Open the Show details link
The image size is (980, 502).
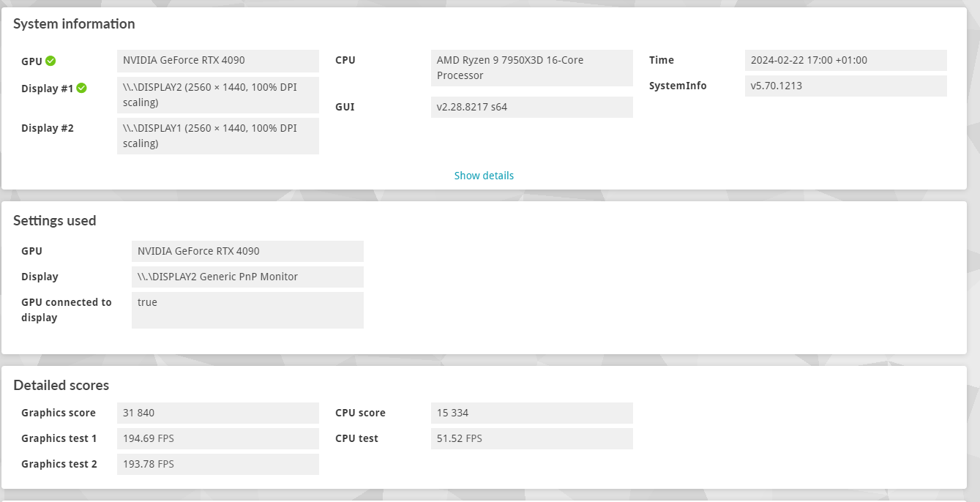[x=484, y=176]
